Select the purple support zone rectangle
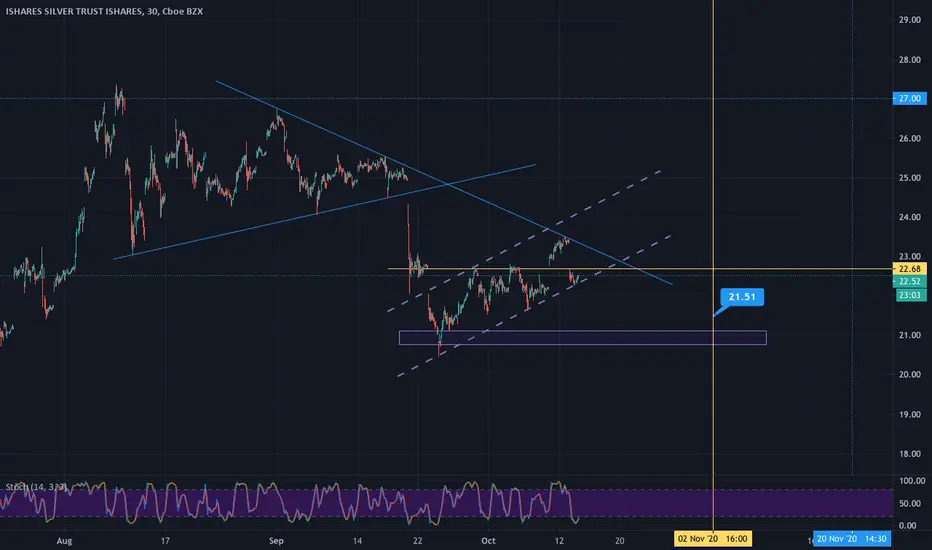This screenshot has width=932, height=550. tap(582, 338)
